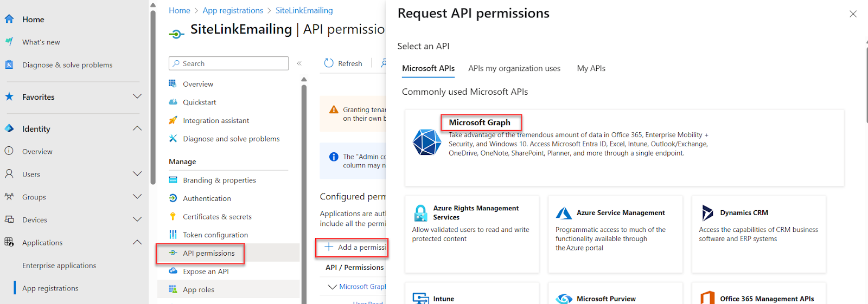Screen dimensions: 868x304
Task: Click the left navigation scrollbar
Action: [x=153, y=98]
